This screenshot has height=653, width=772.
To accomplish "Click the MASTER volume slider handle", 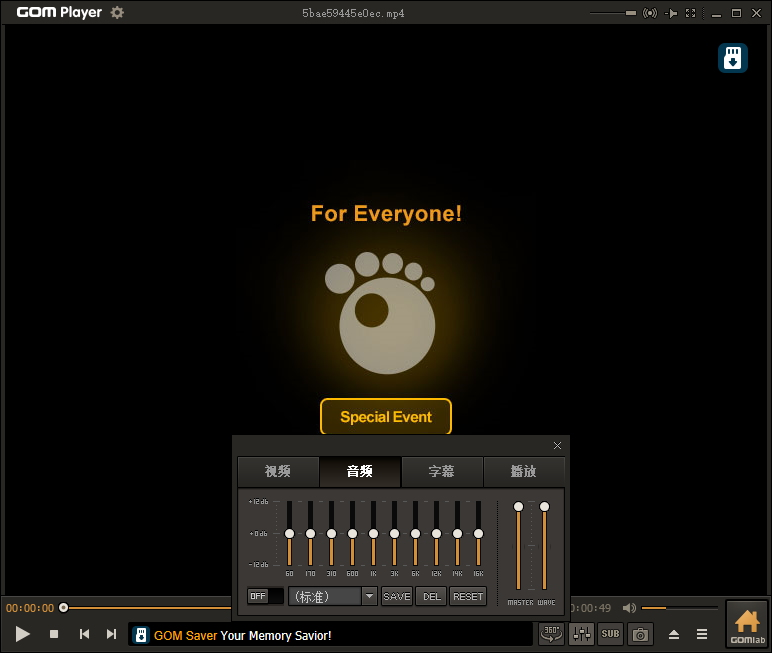I will click(518, 507).
